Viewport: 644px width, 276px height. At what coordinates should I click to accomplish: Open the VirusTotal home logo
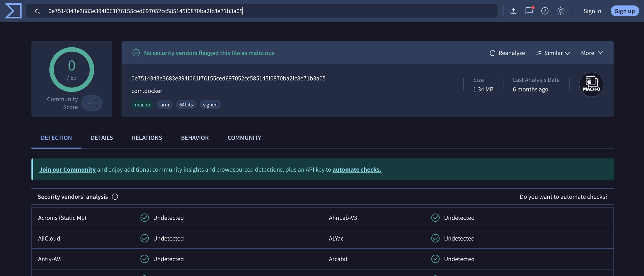coord(13,11)
